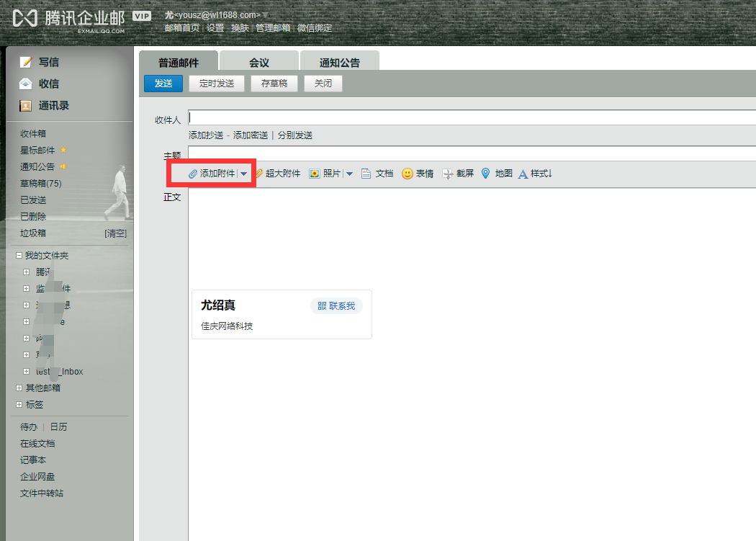
Task: Focus the 主题 subject field
Action: 472,153
